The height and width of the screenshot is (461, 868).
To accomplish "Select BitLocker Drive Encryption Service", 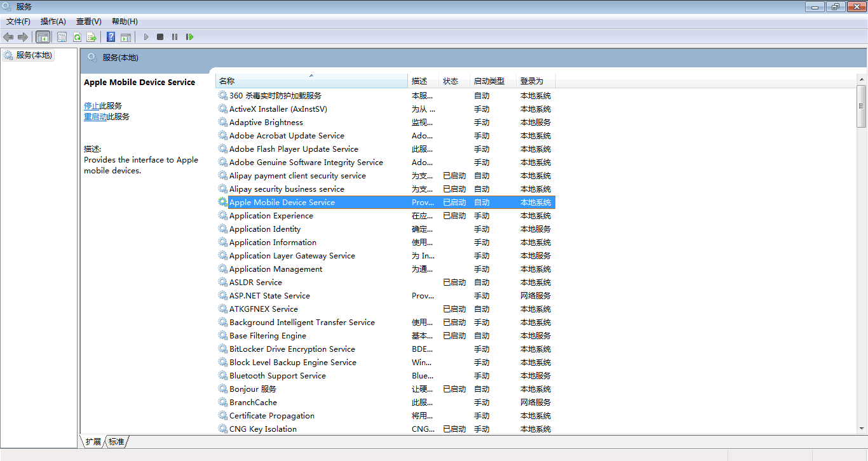I will click(x=386, y=349).
